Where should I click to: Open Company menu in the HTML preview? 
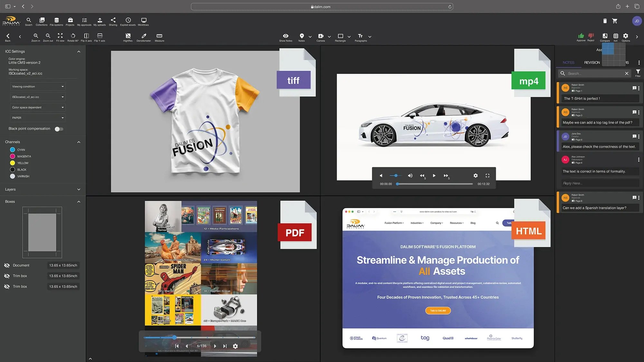[437, 223]
